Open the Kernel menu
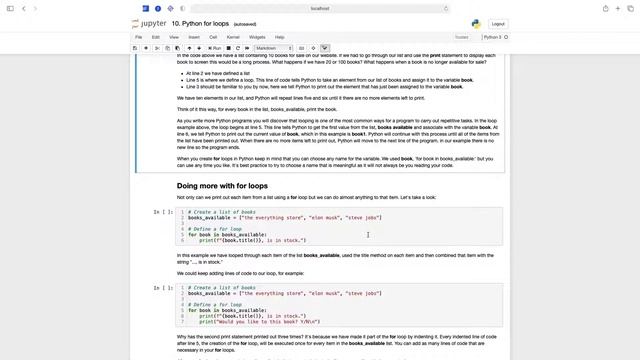Viewport: 640px width, 360px height. tap(233, 37)
